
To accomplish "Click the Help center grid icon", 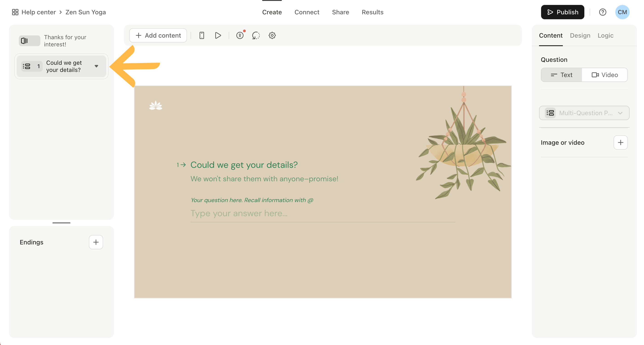I will click(x=15, y=12).
